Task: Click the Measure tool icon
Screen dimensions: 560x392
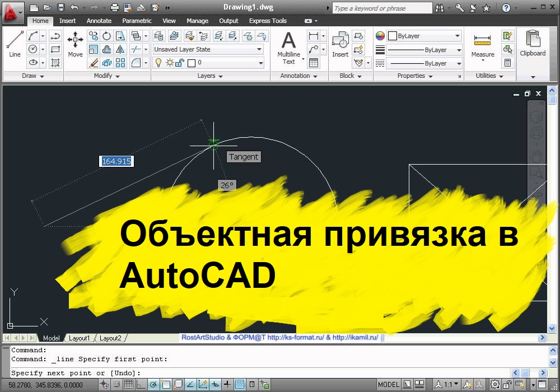Action: point(483,44)
